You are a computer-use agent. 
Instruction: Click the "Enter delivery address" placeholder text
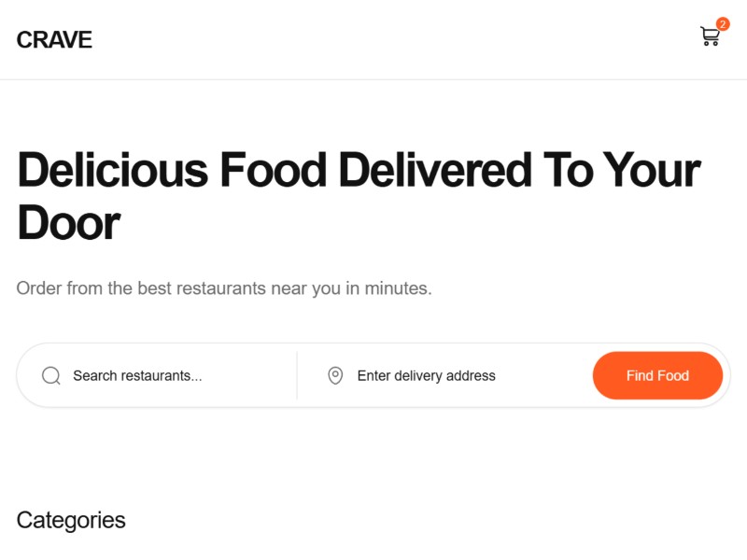click(426, 375)
